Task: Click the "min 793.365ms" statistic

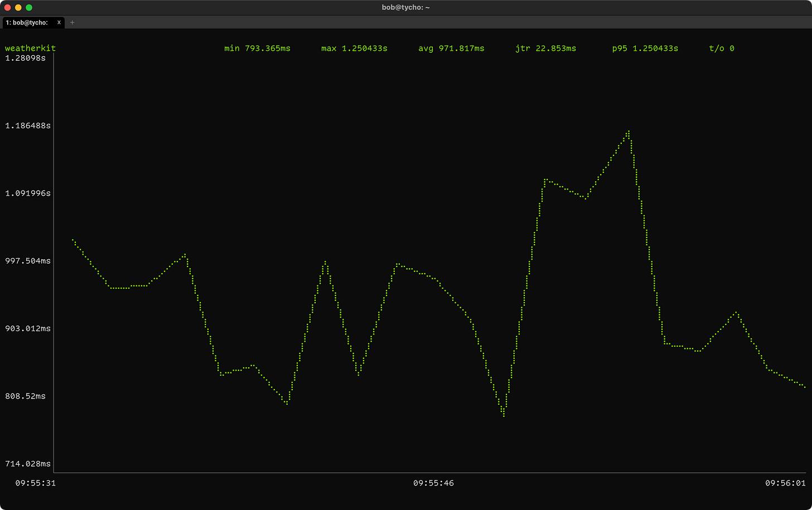Action: coord(257,48)
